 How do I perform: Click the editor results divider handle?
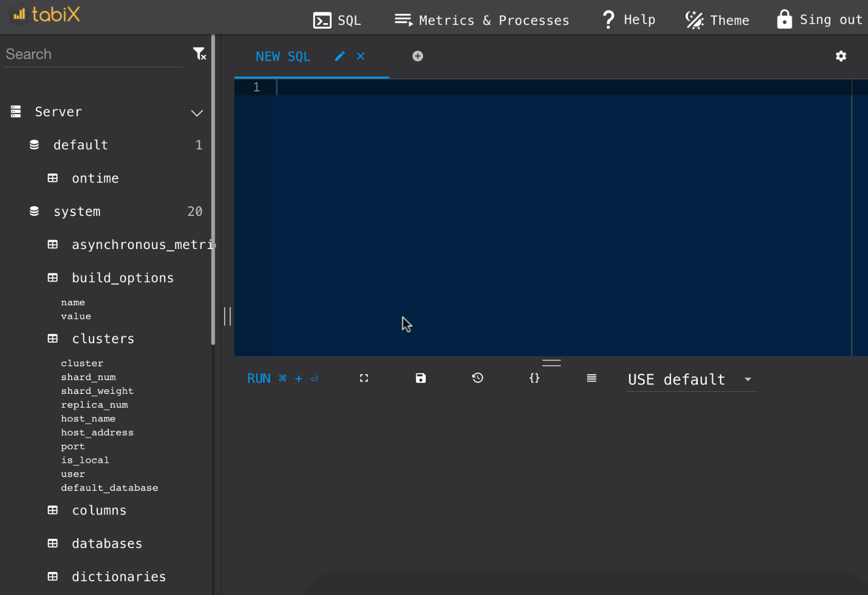551,363
